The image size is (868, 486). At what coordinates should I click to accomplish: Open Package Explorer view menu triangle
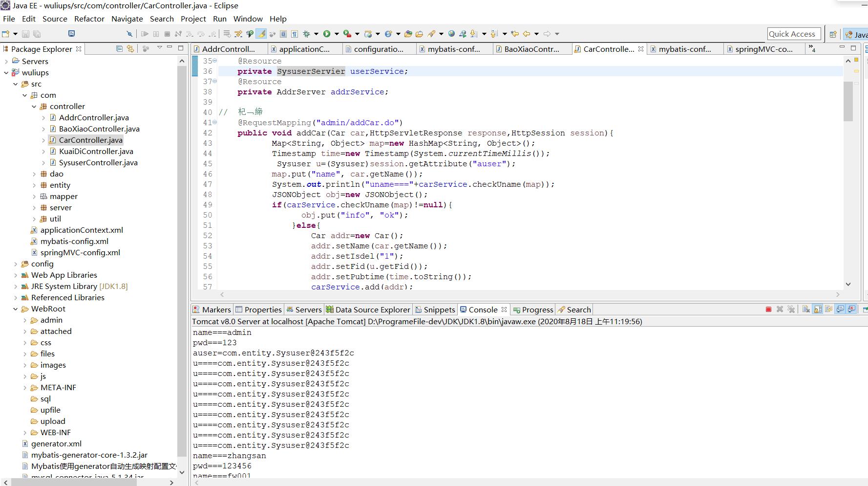pyautogui.click(x=160, y=47)
